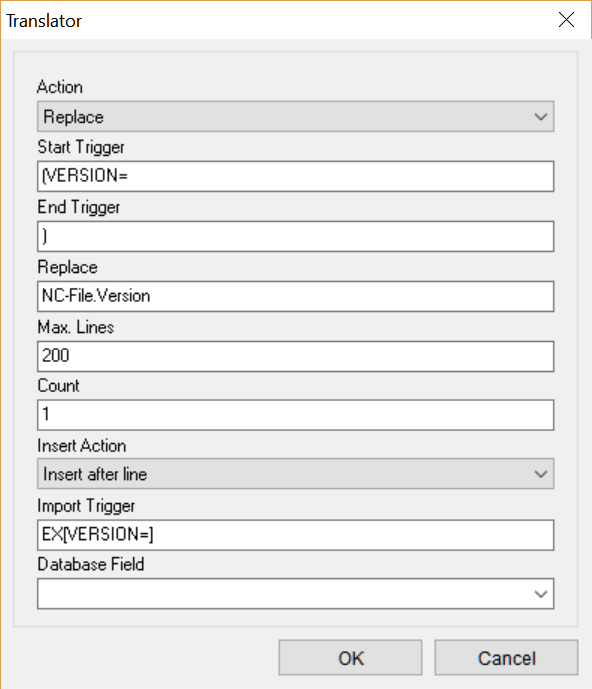Click the Translator title bar text

[x=44, y=21]
